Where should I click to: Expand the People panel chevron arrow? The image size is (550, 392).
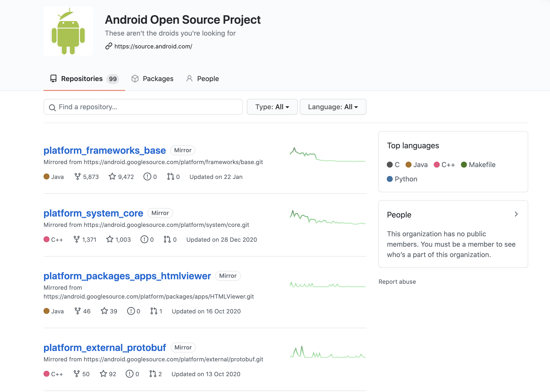point(516,214)
